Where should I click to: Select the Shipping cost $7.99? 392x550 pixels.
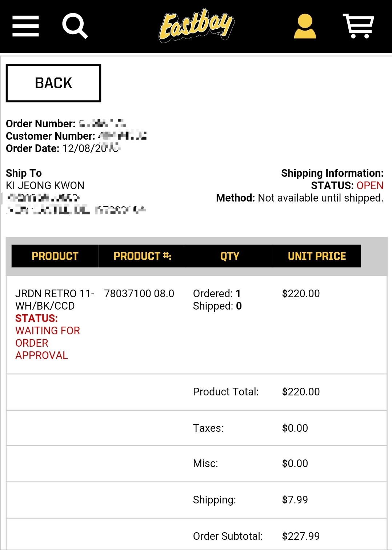click(295, 500)
